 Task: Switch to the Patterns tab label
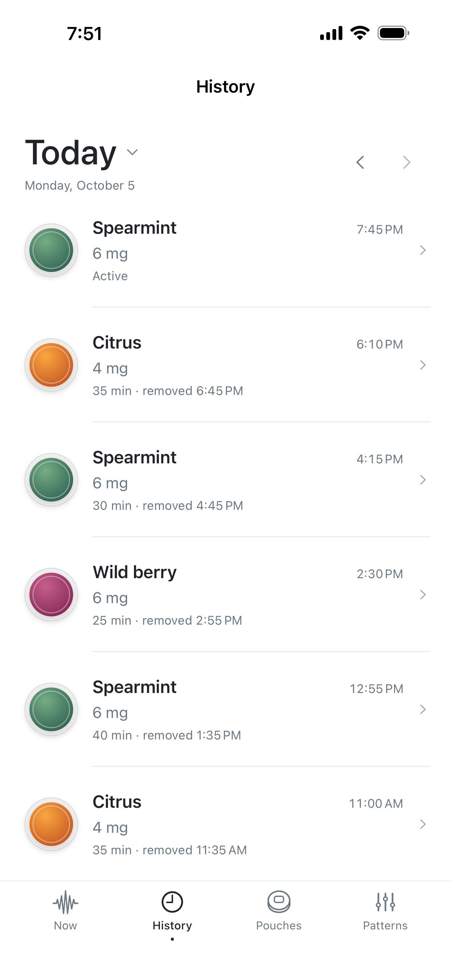(385, 926)
